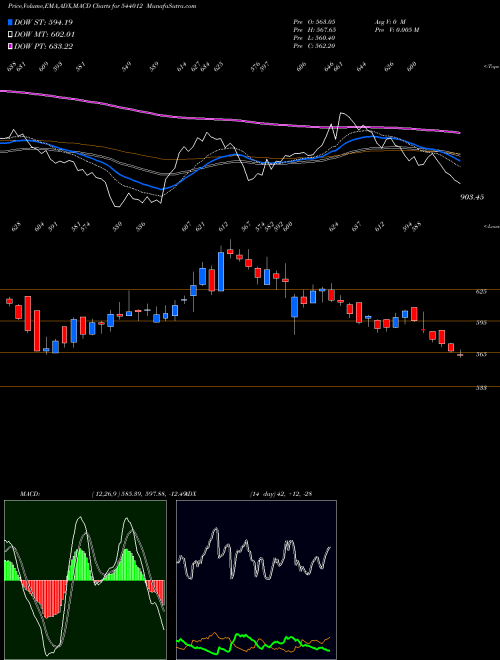Click the chart title mentioning MunafaSutra.com
The height and width of the screenshot is (660, 500).
(102, 6)
